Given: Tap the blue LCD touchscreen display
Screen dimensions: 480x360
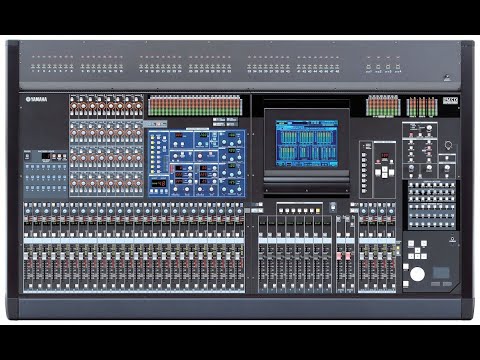Looking at the screenshot, I should coord(307,144).
